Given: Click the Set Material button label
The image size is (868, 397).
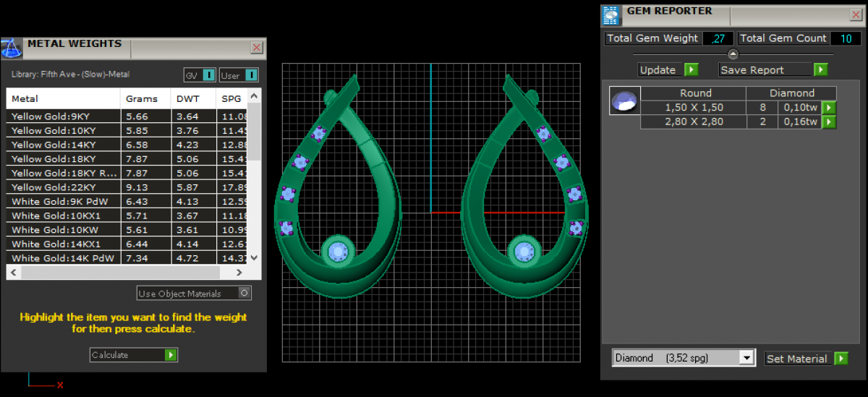Looking at the screenshot, I should pyautogui.click(x=796, y=359).
